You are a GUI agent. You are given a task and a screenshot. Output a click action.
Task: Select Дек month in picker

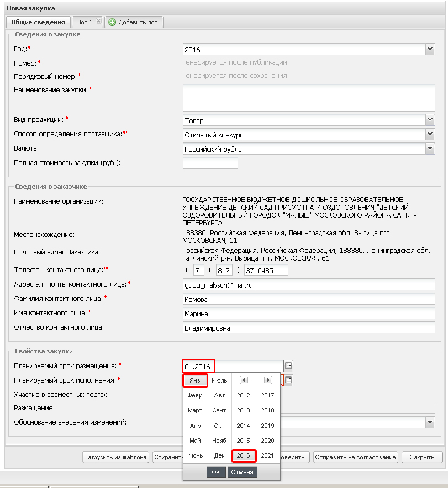219,455
